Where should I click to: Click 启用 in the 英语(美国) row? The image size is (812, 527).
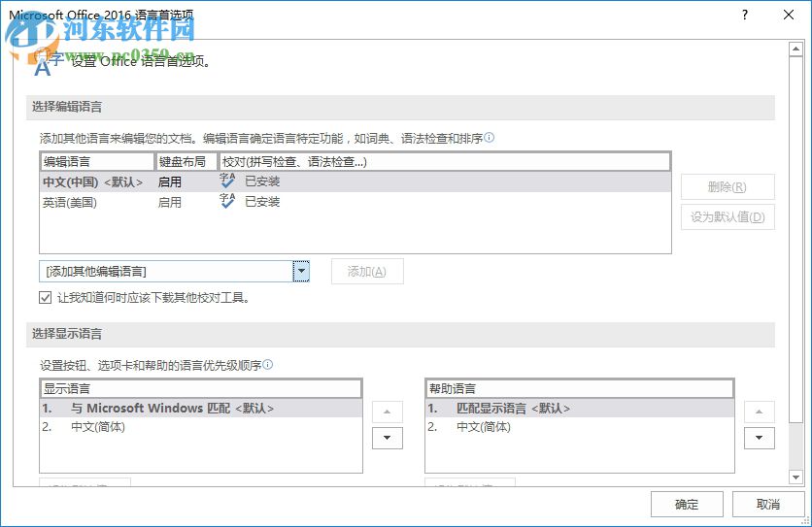pos(169,202)
